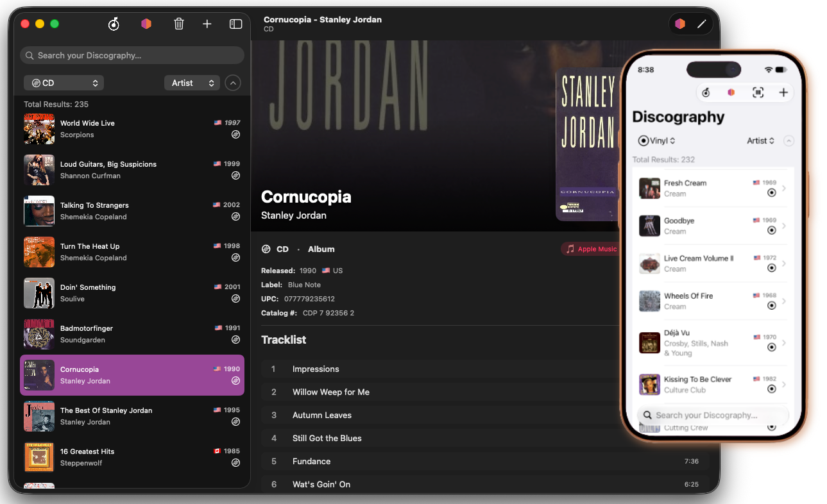Viewport: 827px width, 504px height.
Task: Toggle the sidebar with the Mac toolbar icon
Action: pos(235,24)
